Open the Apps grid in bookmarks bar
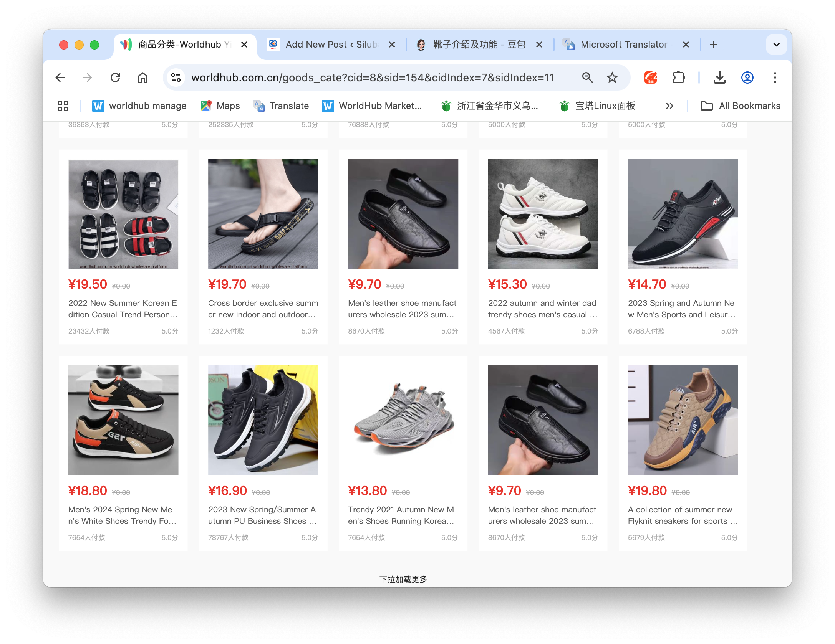The width and height of the screenshot is (835, 644). (x=63, y=106)
